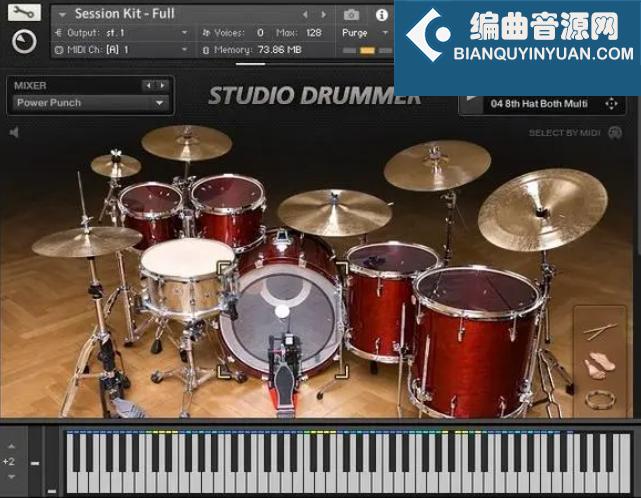641x498 pixels.
Task: Click the kick drum head
Action: [282, 317]
